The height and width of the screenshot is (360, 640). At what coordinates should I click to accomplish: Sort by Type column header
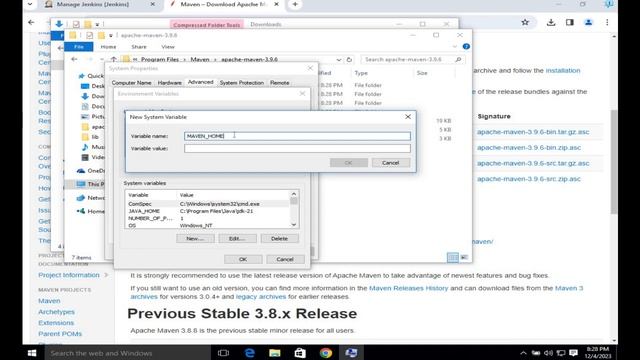coord(361,73)
